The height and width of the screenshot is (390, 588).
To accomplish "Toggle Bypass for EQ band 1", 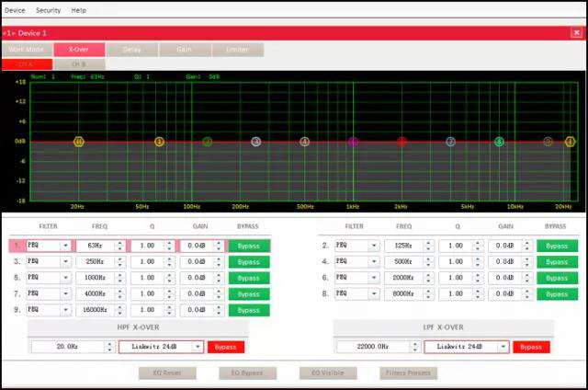I will [x=248, y=246].
